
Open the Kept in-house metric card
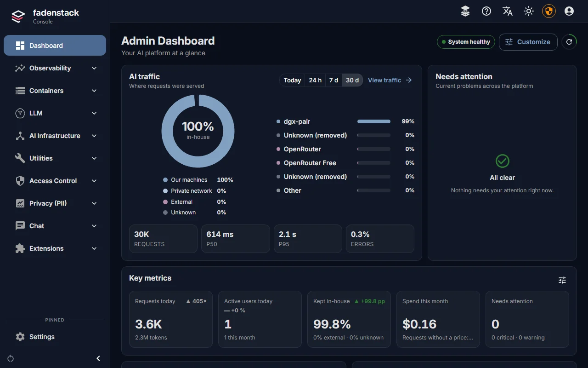pos(349,319)
